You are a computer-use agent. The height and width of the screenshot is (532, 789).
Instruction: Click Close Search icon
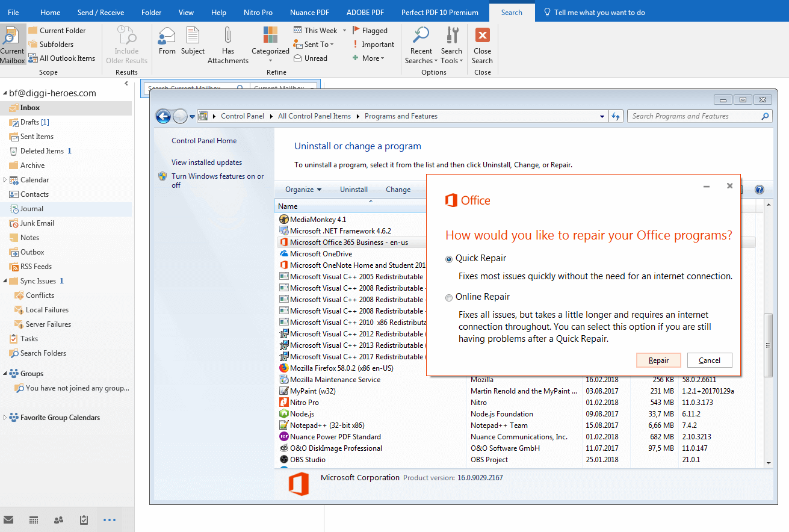[x=482, y=35]
